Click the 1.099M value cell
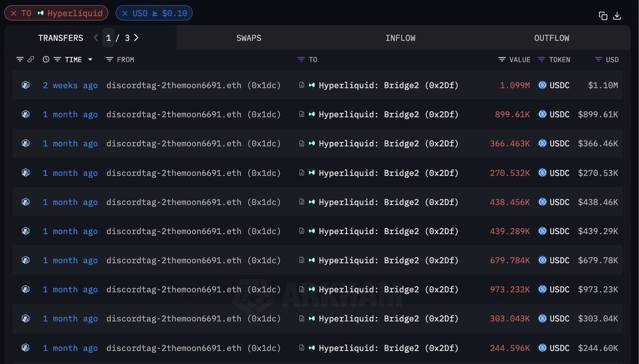 [x=515, y=85]
